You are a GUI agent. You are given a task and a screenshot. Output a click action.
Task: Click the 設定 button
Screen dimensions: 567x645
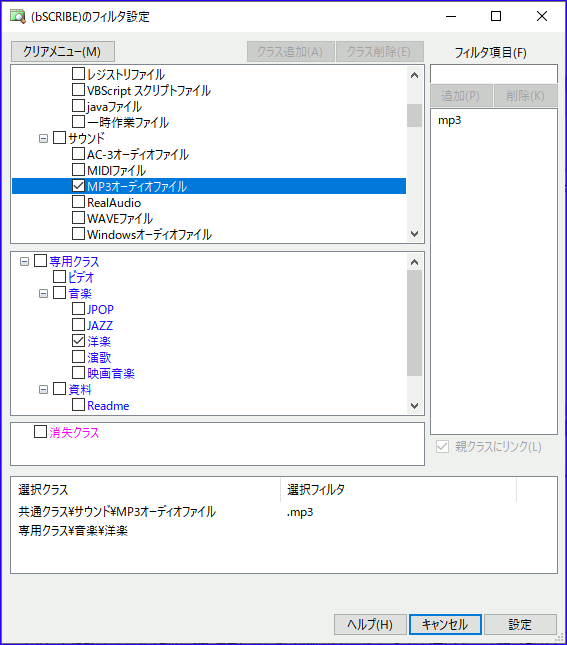click(x=520, y=624)
